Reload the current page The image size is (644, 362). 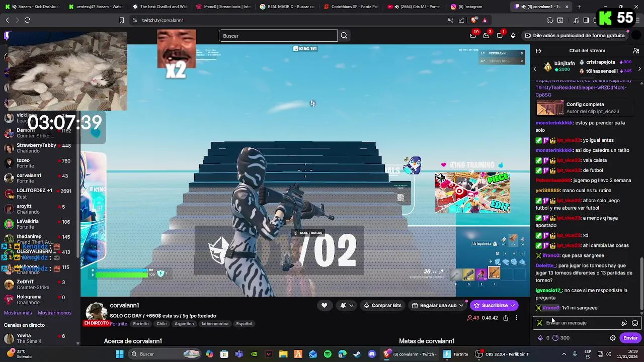27,20
